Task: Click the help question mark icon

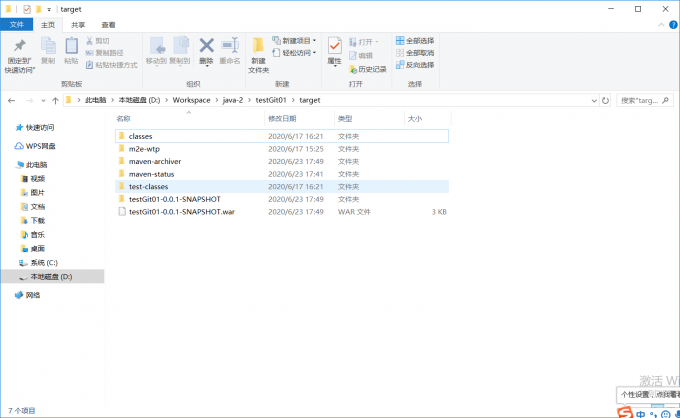Action: 670,24
